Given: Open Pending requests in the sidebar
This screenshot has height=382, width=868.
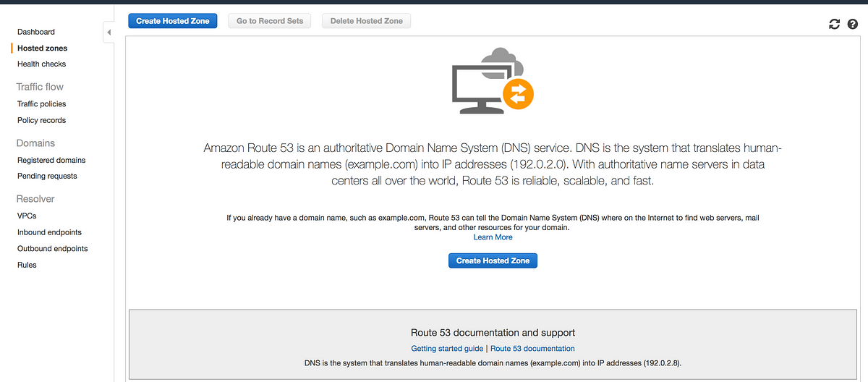Looking at the screenshot, I should pos(47,176).
